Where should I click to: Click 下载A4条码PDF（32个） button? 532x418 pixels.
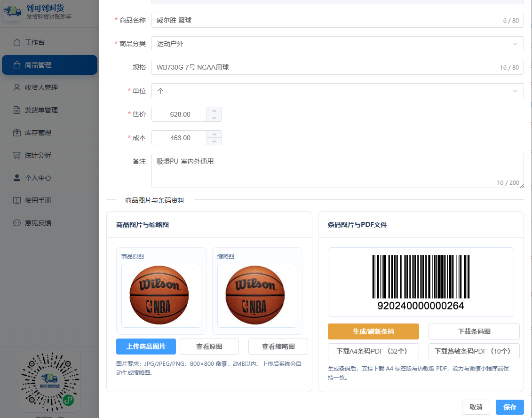pos(373,351)
